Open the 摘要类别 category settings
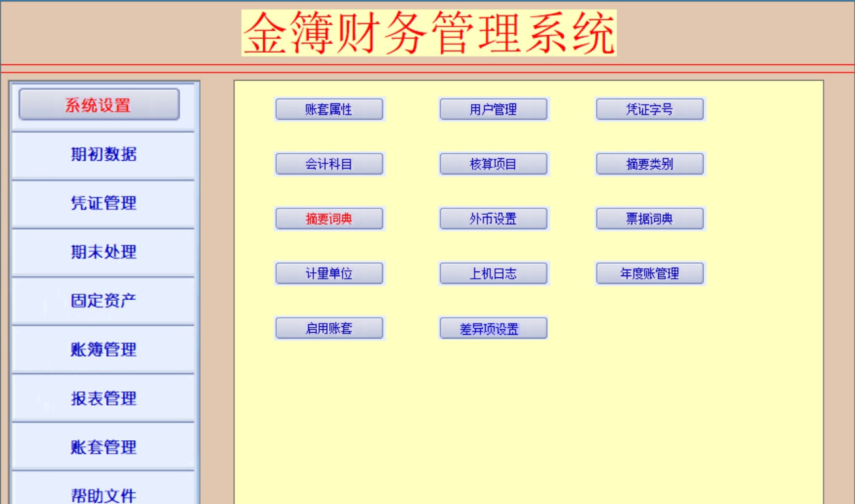The height and width of the screenshot is (504, 855). 650,163
